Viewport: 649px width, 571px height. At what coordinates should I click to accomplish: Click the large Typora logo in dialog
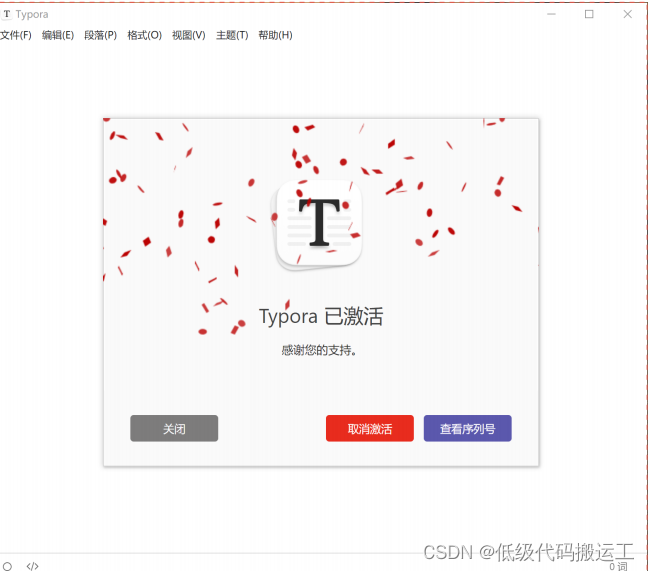319,224
